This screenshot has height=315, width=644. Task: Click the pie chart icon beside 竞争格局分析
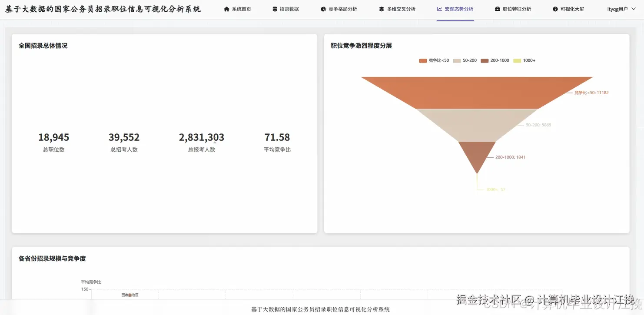coord(323,9)
